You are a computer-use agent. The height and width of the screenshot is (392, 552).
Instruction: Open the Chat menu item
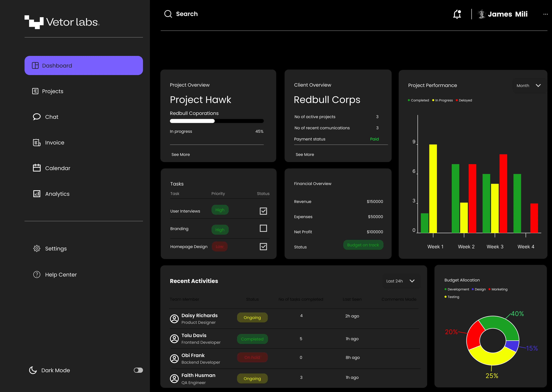click(x=51, y=117)
